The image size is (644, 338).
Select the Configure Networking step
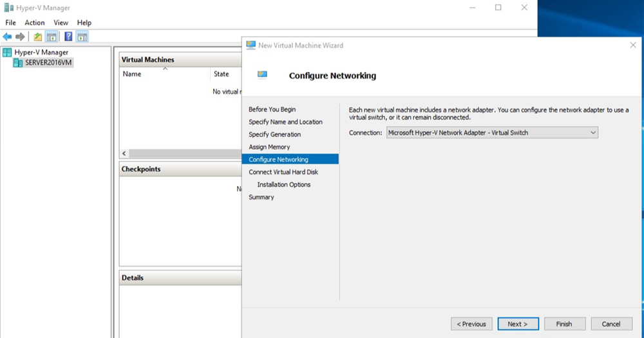(x=290, y=160)
